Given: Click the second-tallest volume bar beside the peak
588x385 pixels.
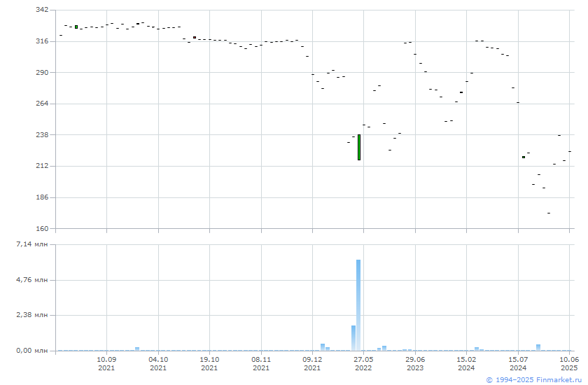Looking at the screenshot, I should pos(353,338).
